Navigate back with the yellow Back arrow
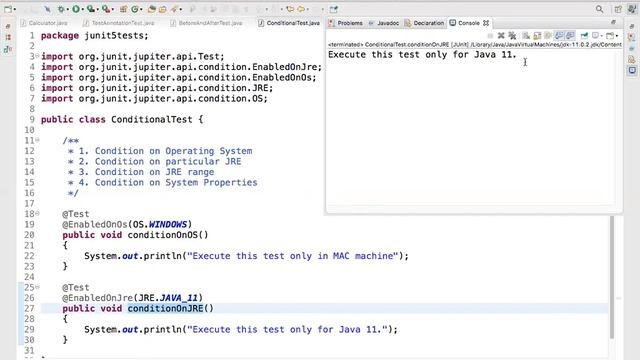The image size is (640, 360). 290,9
